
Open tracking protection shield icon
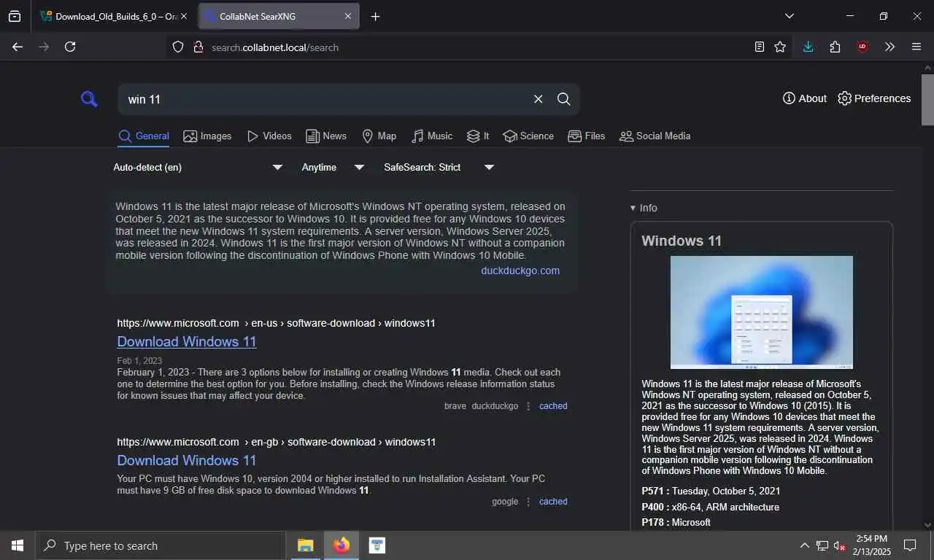(178, 47)
